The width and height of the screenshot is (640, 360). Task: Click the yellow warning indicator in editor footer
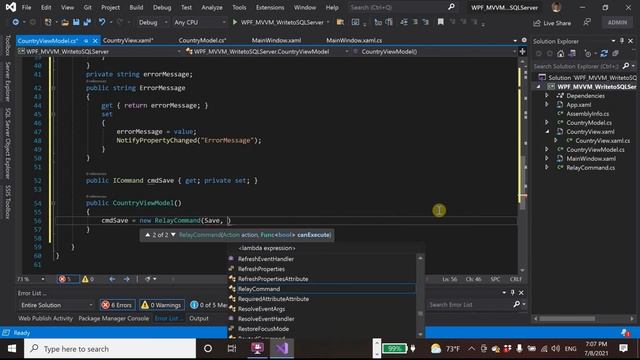[88, 279]
